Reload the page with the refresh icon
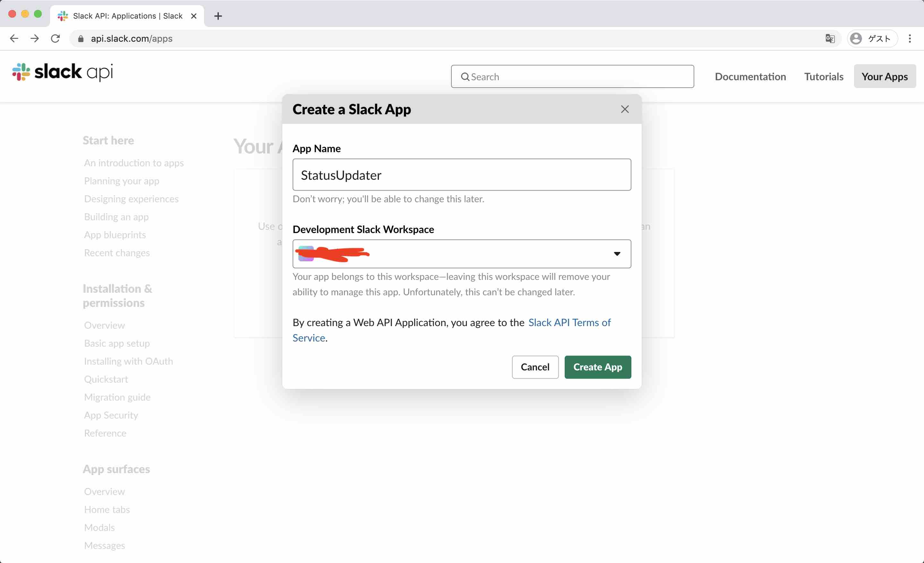This screenshot has width=924, height=563. (56, 38)
